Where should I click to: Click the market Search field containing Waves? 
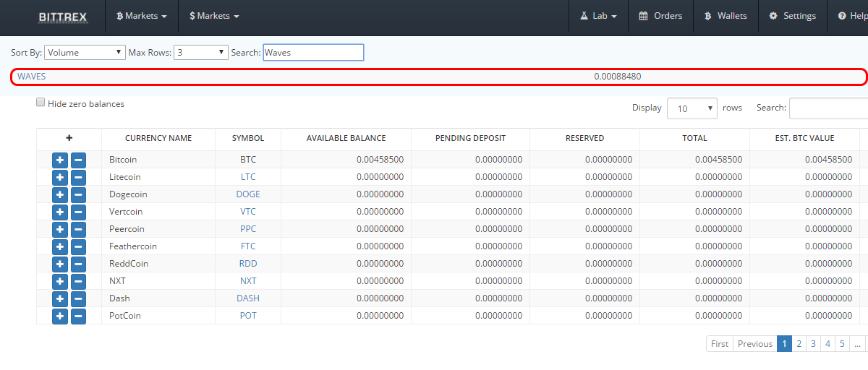[x=313, y=52]
